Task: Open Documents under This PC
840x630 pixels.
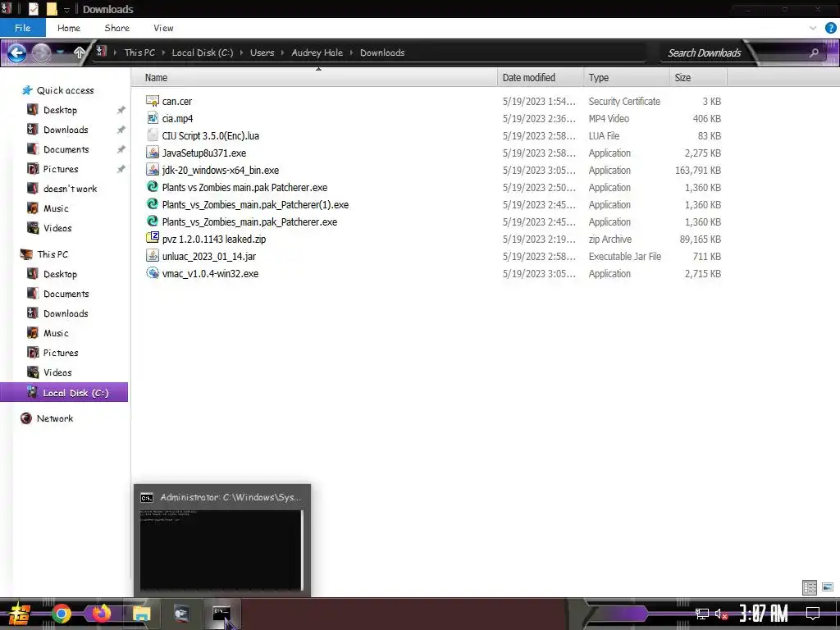Action: tap(66, 294)
